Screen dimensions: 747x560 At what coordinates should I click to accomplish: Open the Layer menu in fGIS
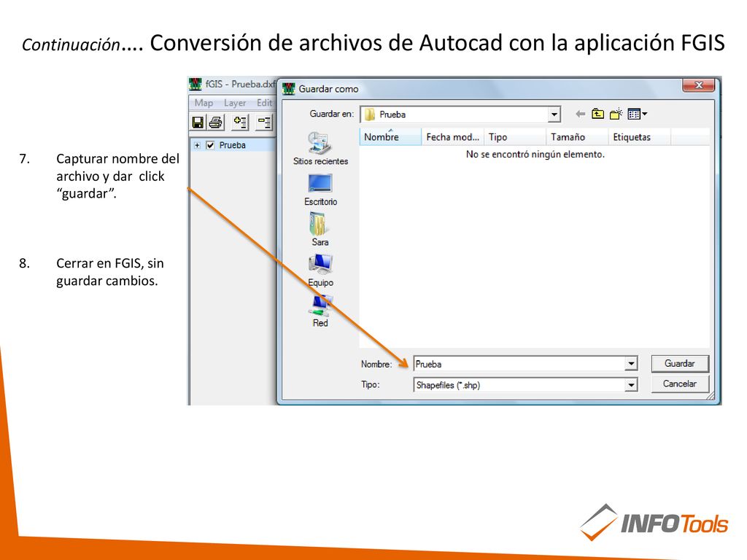pos(235,103)
